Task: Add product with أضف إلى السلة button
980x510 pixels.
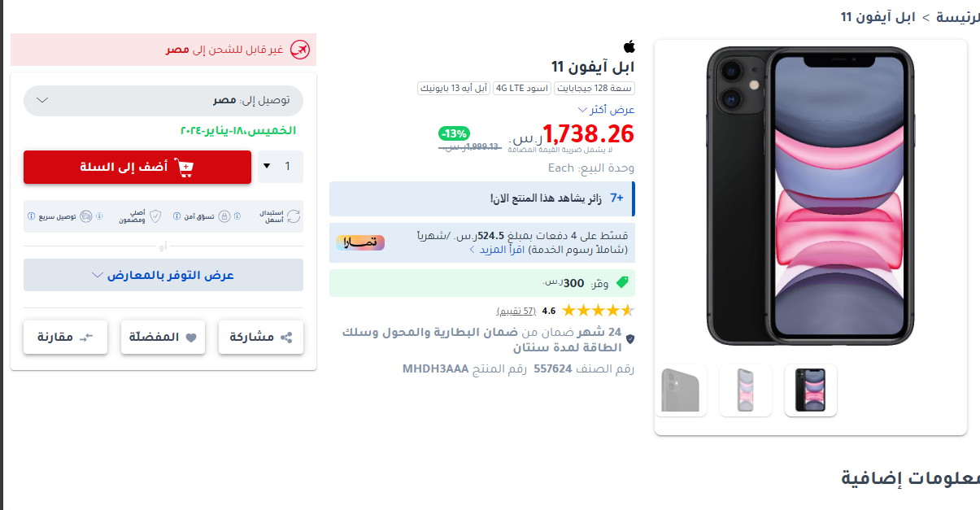Action: pyautogui.click(x=137, y=167)
